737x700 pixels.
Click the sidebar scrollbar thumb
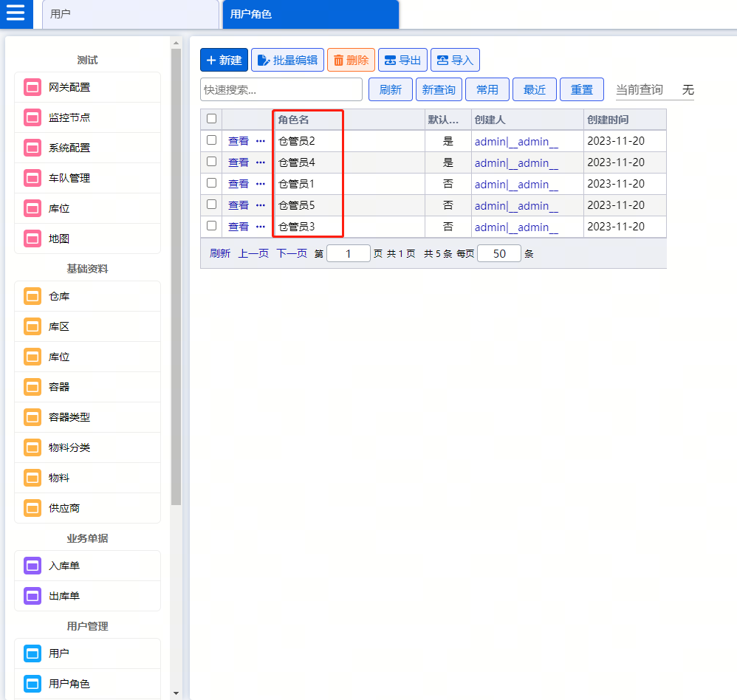tap(176, 277)
